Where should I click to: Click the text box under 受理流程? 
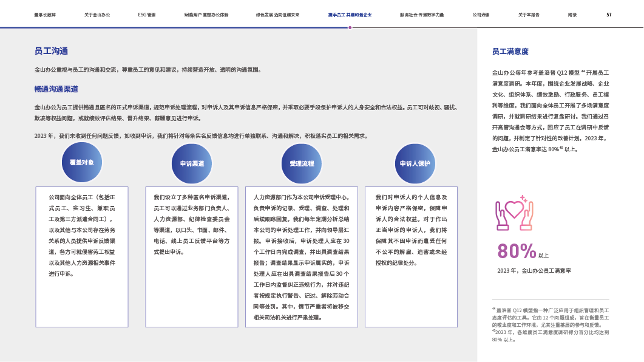pyautogui.click(x=302, y=256)
